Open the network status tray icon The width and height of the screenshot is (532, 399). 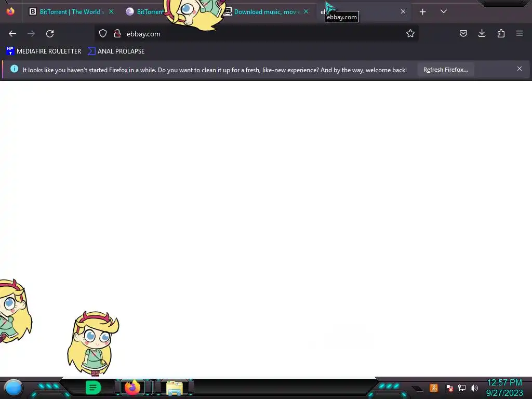(462, 388)
